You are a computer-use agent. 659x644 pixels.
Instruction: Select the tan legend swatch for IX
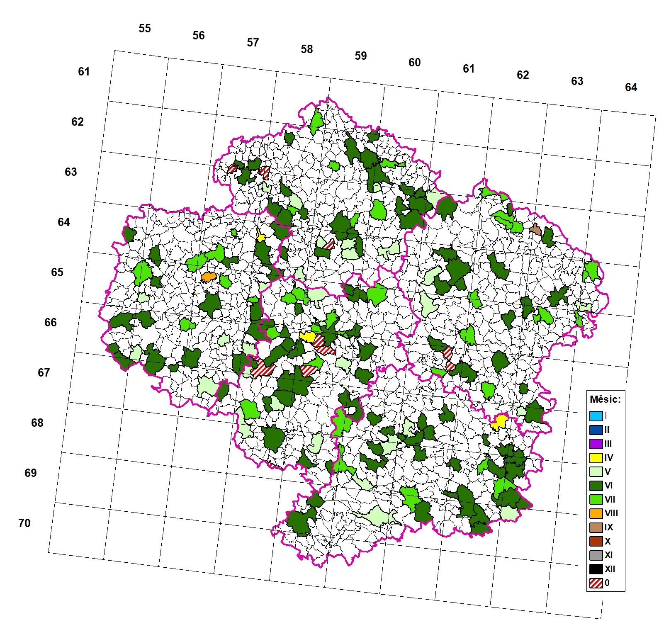coord(596,527)
